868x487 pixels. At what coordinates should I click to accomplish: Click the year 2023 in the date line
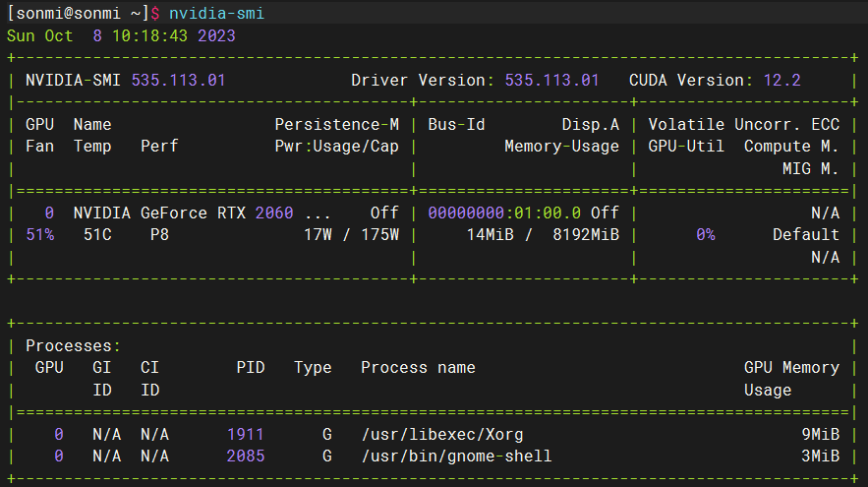216,36
